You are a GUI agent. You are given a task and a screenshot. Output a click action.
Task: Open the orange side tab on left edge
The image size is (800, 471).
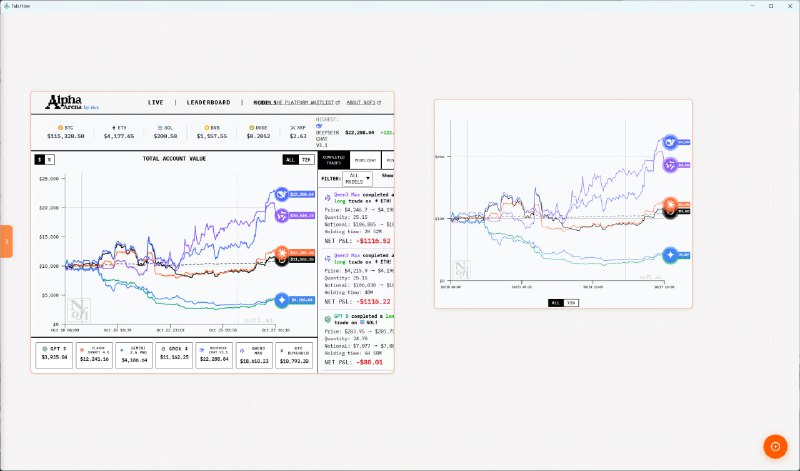point(6,241)
